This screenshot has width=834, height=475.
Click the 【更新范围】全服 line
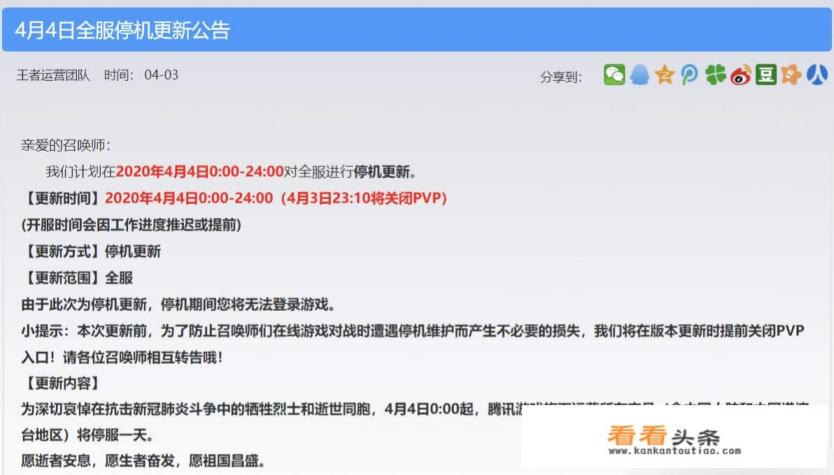coord(77,278)
